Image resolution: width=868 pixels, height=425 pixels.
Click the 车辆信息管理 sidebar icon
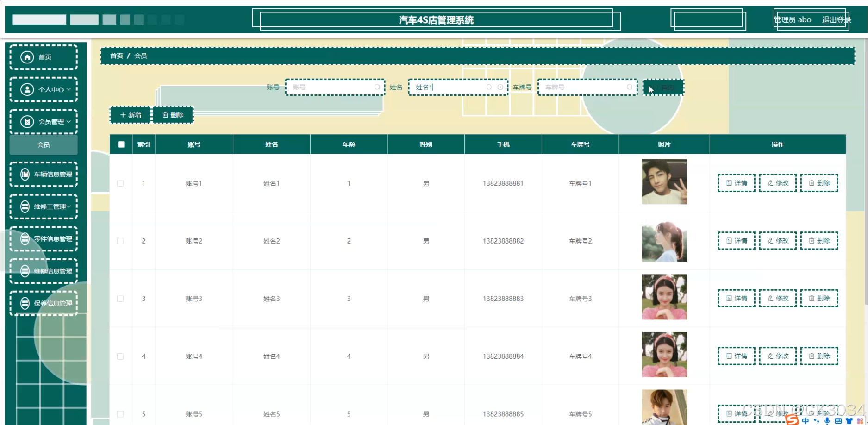coord(25,175)
